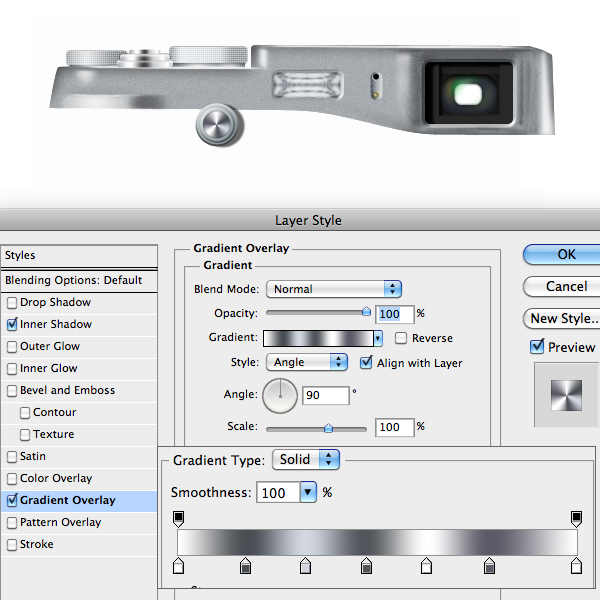Select the last white color stop
This screenshot has width=600, height=600.
pos(576,566)
